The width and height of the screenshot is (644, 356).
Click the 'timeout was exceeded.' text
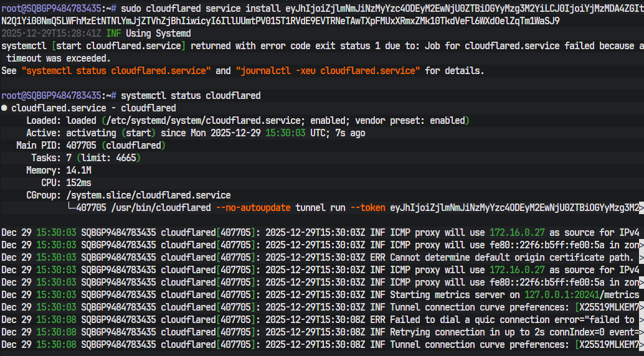coord(59,59)
